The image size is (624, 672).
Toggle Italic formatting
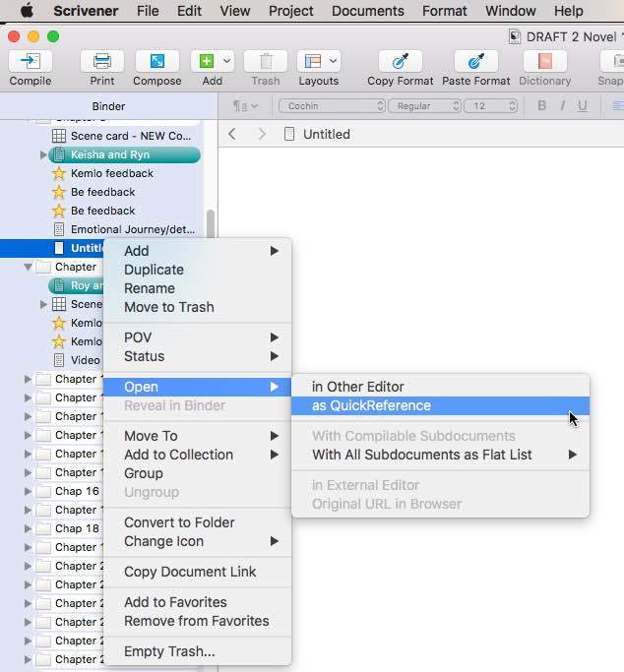(562, 106)
